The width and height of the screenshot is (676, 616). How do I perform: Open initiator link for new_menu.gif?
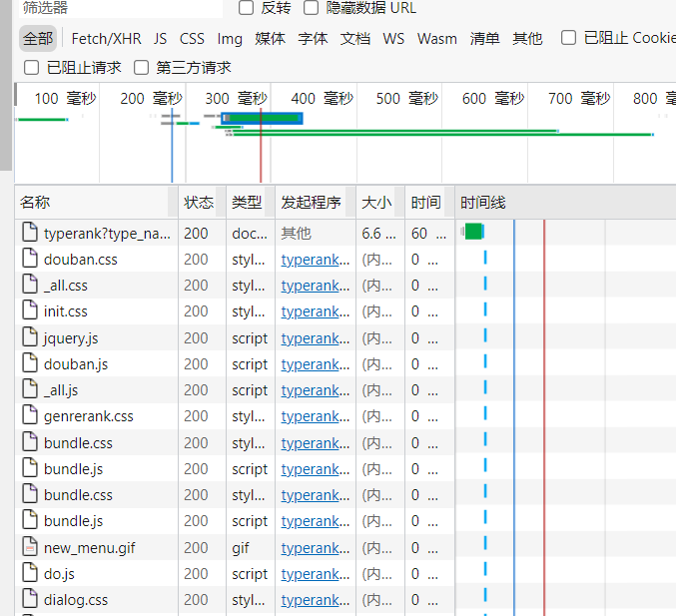point(316,548)
